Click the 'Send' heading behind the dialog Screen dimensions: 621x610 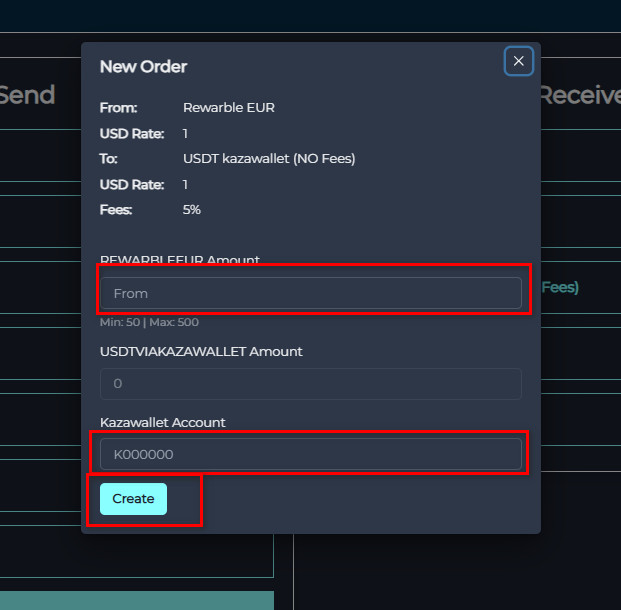(x=27, y=95)
